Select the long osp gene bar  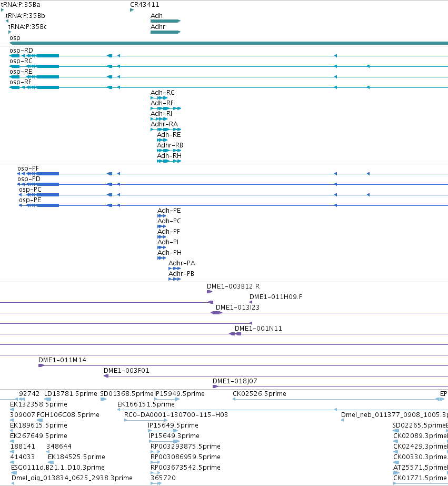(x=228, y=43)
